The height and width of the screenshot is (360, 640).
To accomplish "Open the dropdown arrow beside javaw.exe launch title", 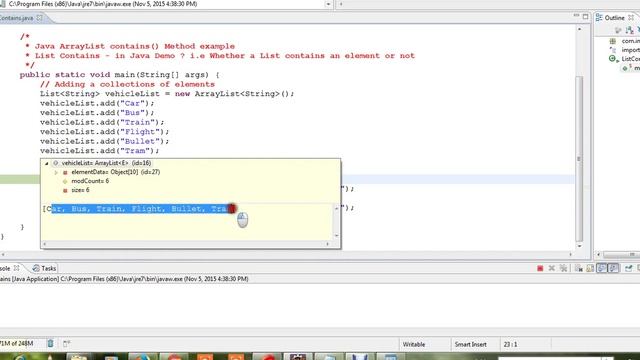I will pos(328,4).
